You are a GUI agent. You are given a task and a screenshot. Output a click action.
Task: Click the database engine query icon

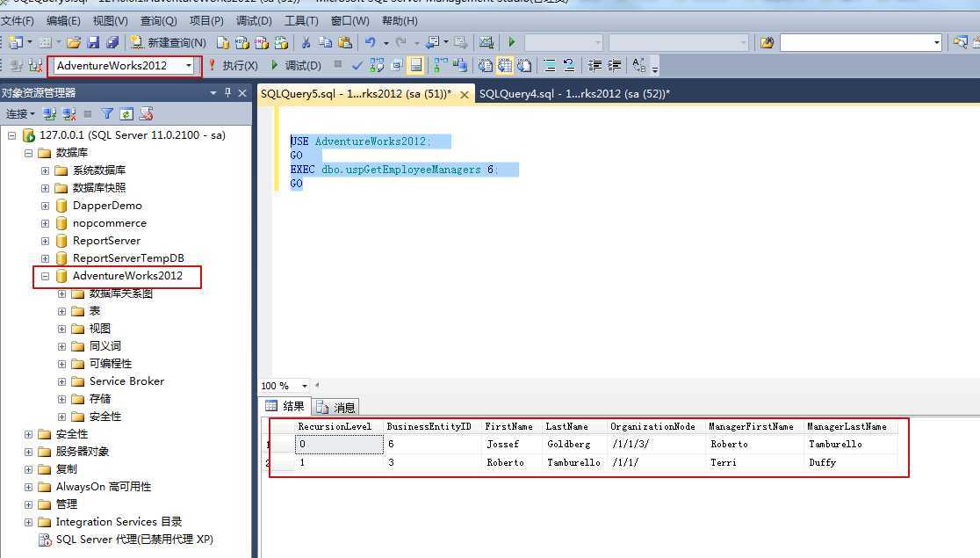click(223, 42)
